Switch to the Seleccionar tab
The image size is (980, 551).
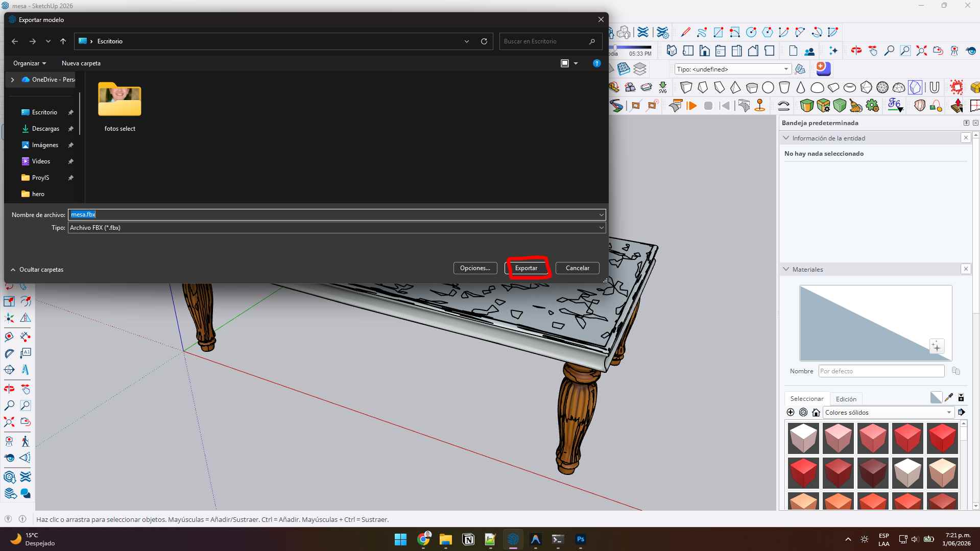(807, 399)
